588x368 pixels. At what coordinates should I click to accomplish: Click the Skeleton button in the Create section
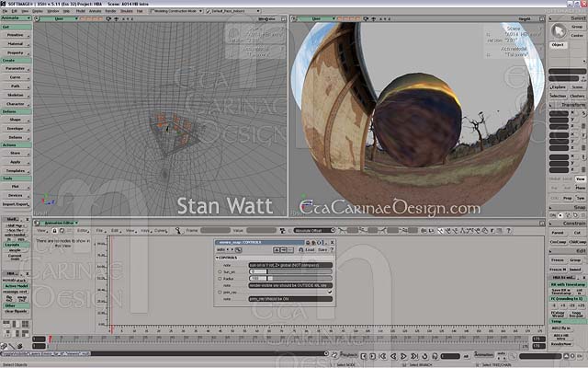pyautogui.click(x=14, y=95)
